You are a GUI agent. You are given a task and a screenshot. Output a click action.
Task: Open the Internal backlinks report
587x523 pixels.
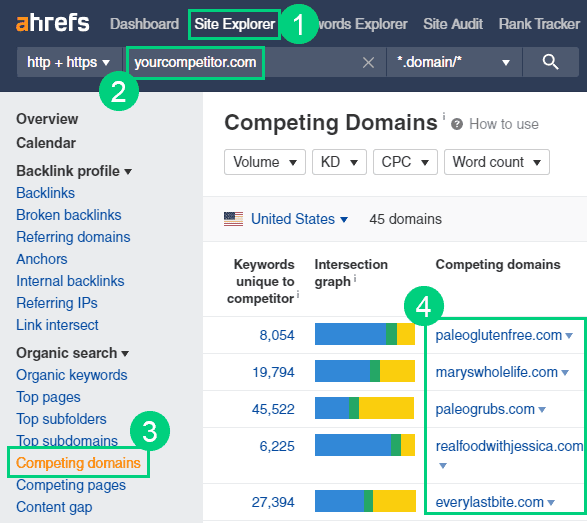coord(70,281)
